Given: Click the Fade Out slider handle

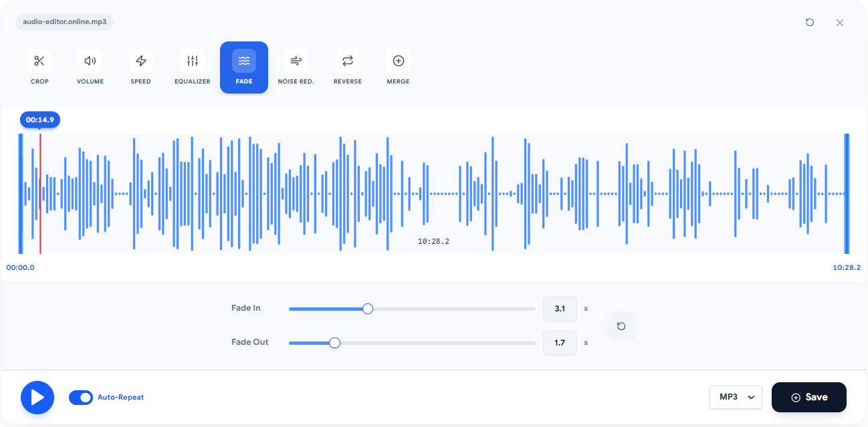Looking at the screenshot, I should [335, 343].
